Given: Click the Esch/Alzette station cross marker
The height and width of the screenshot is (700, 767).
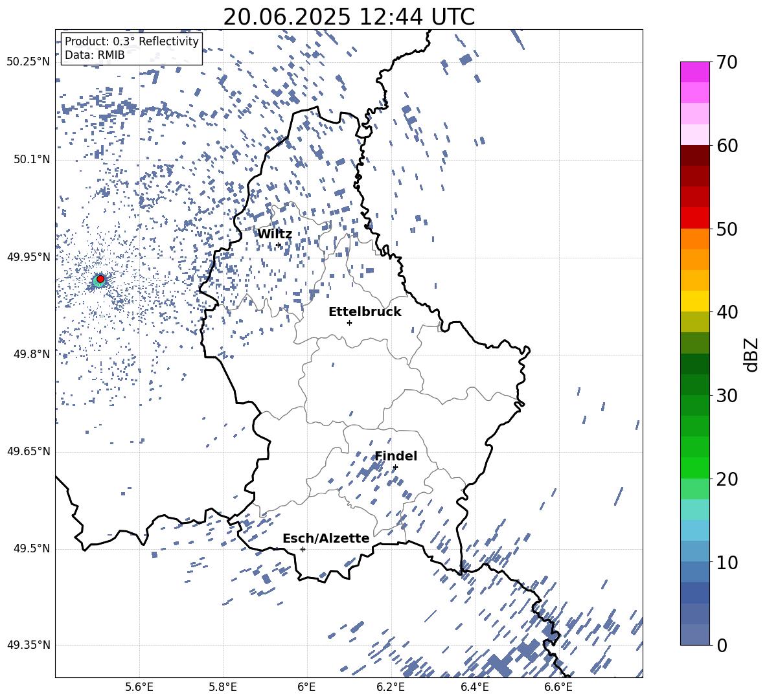Looking at the screenshot, I should coord(303,549).
